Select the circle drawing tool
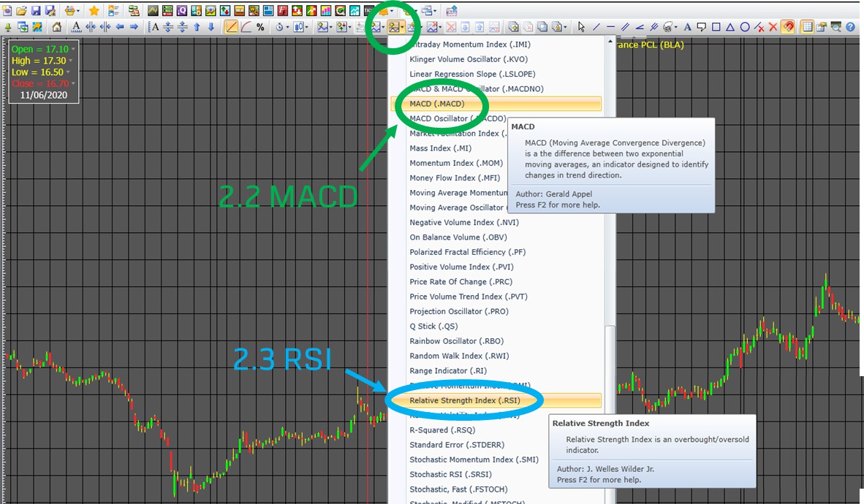 coord(745,27)
